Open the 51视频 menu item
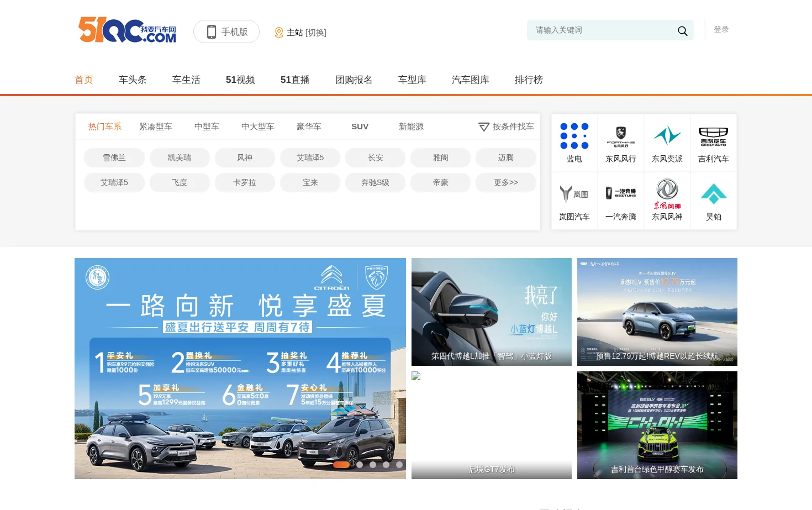This screenshot has height=510, width=812. coord(240,80)
